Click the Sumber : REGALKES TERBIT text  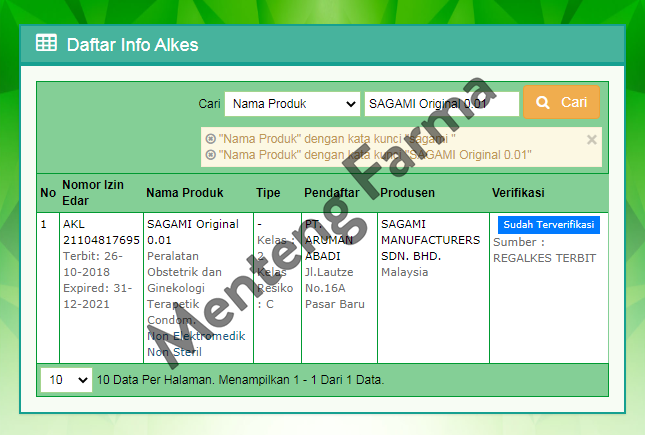click(544, 250)
